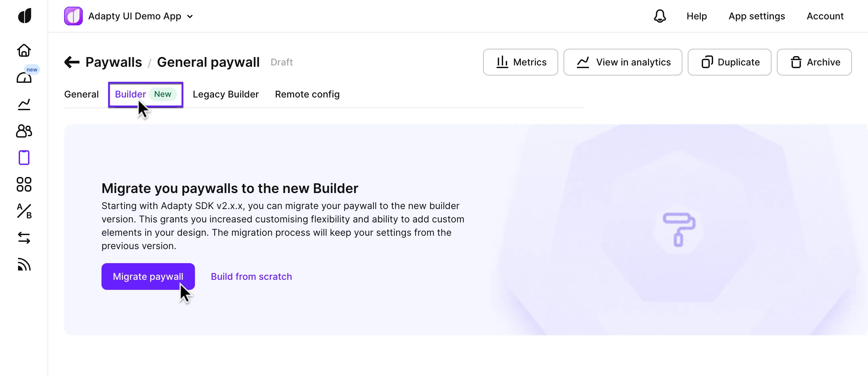Screen dimensions: 868x376
Task: Open the arrows integrations sidebar icon
Action: tap(24, 238)
